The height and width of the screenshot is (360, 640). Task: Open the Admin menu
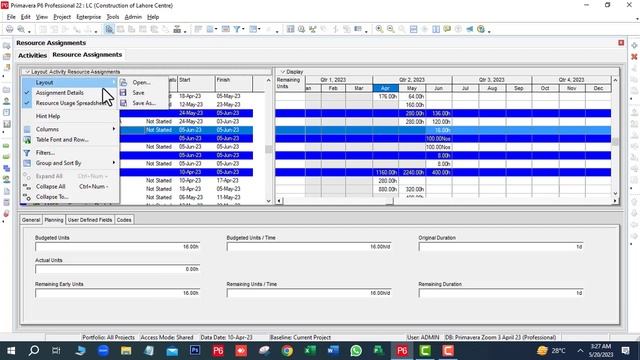coord(133,17)
